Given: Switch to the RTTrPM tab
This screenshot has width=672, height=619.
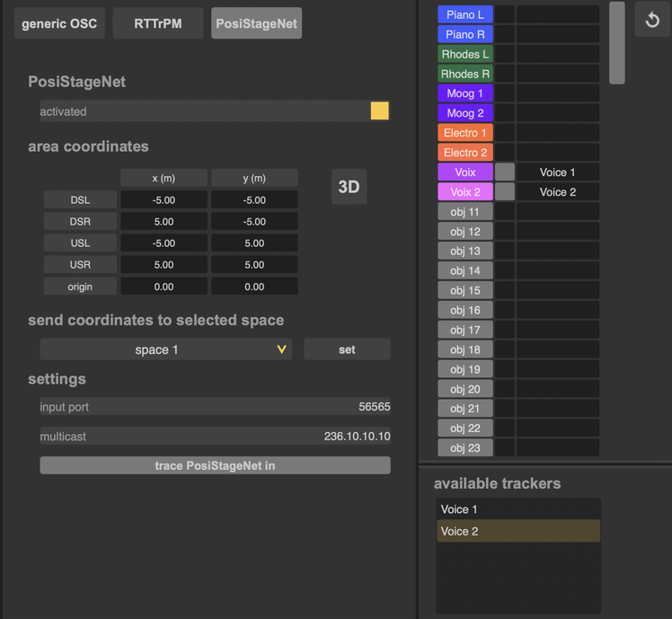Looking at the screenshot, I should (x=158, y=23).
